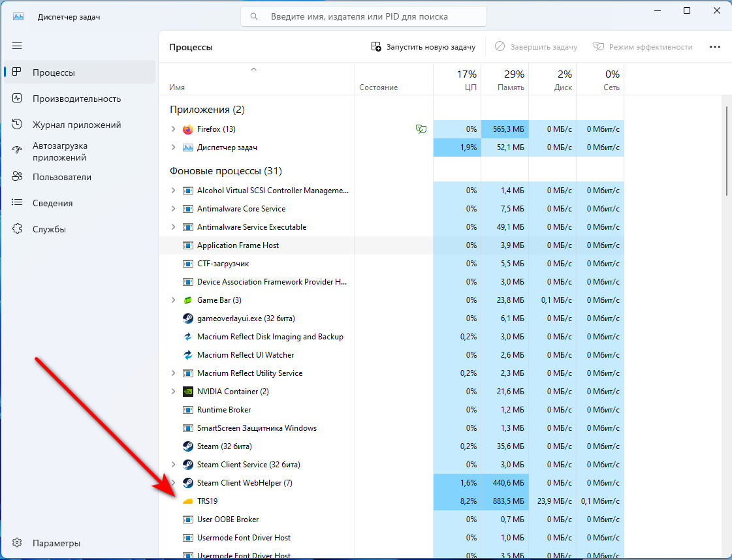Click the Application Frame Host icon
This screenshot has height=560, width=732.
[x=187, y=245]
